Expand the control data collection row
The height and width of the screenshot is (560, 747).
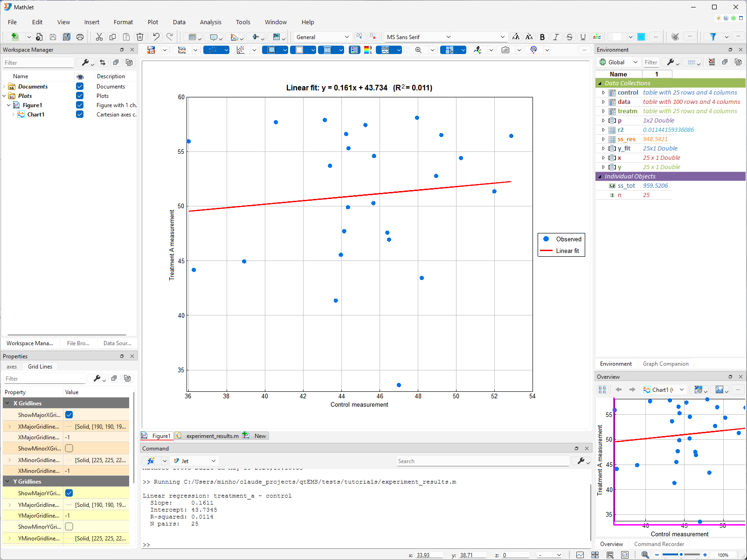[603, 92]
